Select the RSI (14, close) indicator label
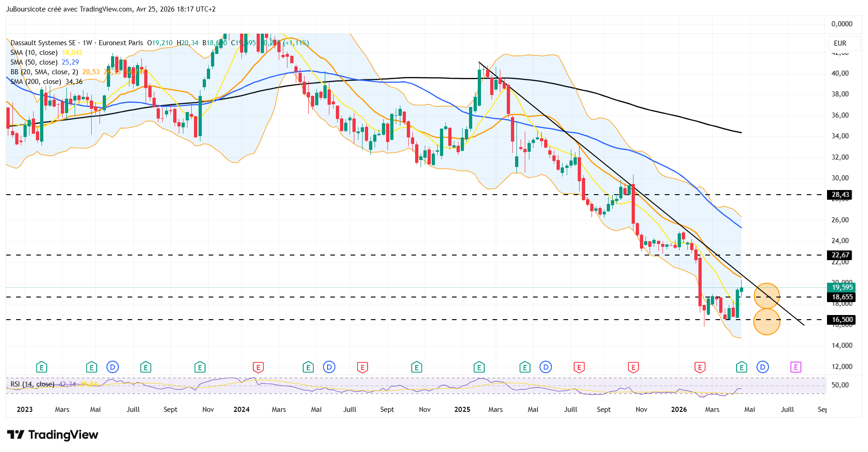The image size is (868, 452). pos(32,384)
